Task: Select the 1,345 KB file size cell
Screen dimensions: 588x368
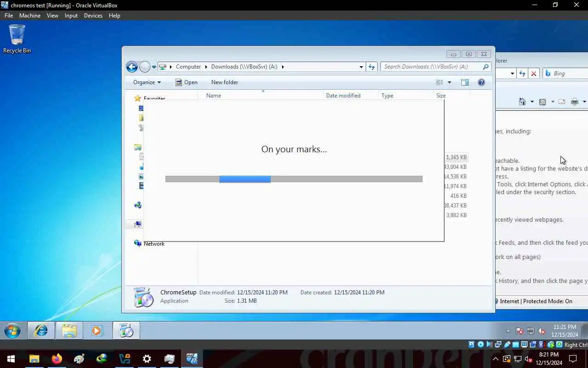Action: 456,157
